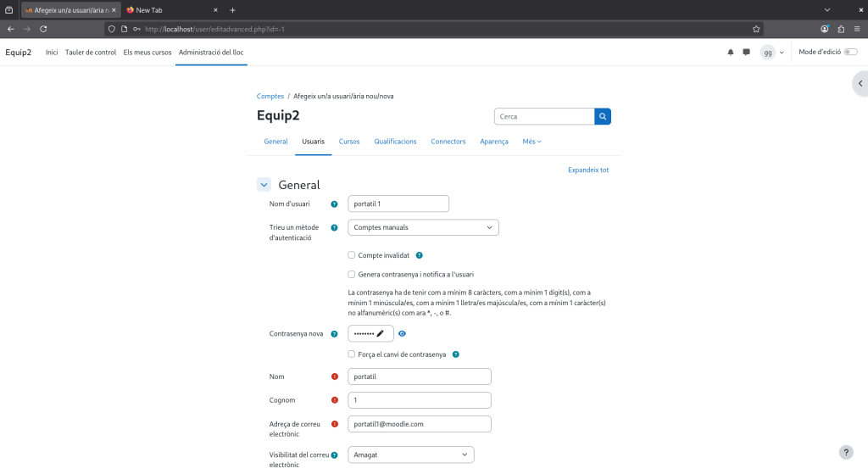Click the pencil icon to edit password
This screenshot has width=868, height=474.
(x=381, y=334)
